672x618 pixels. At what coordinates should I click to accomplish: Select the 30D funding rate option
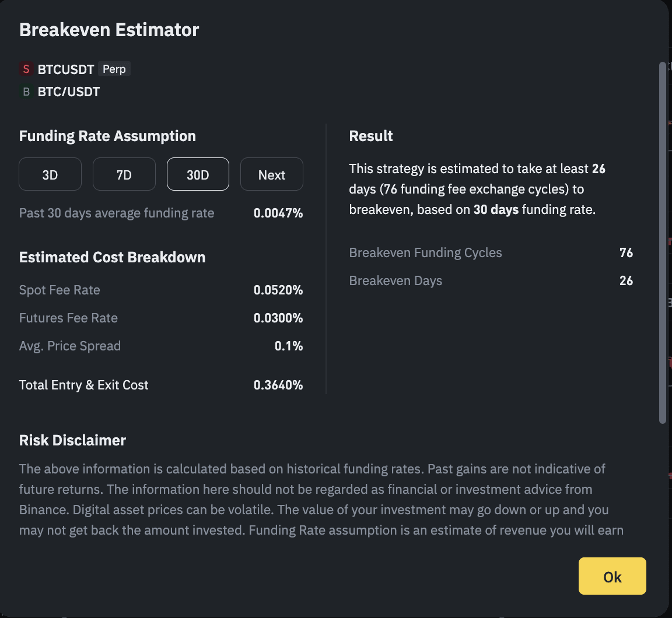click(198, 174)
